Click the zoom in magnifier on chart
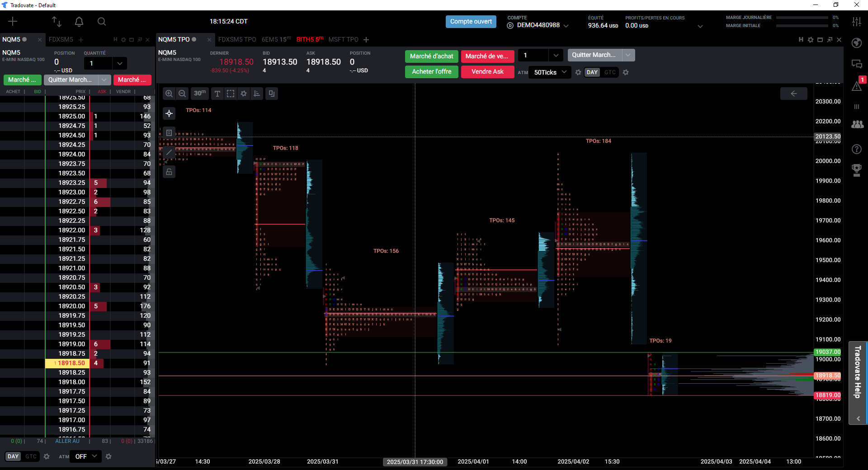 [169, 94]
